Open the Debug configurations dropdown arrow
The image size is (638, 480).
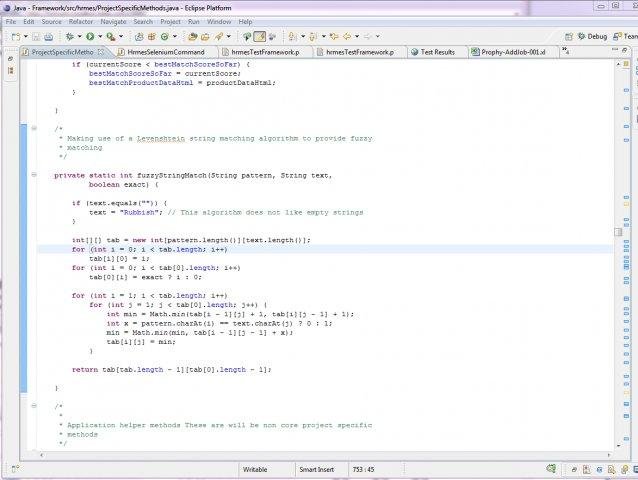79,37
